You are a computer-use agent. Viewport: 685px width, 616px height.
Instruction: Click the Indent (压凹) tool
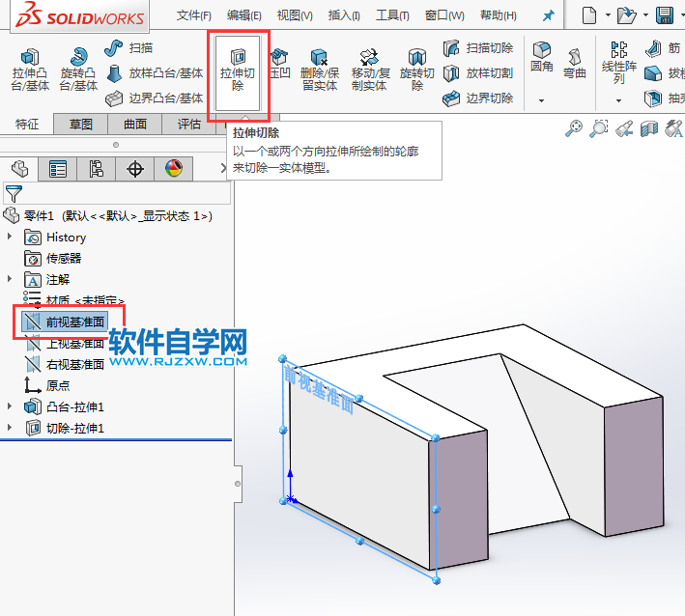click(279, 65)
